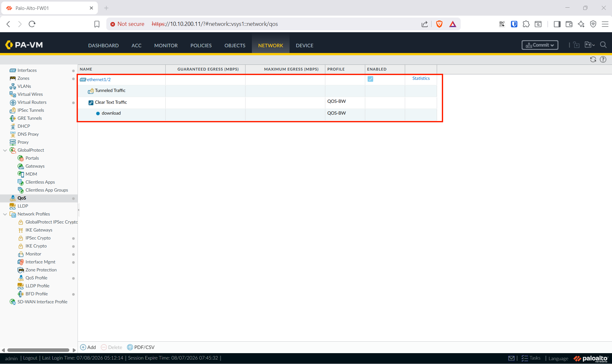This screenshot has width=612, height=364.
Task: Select the download class row
Action: tap(257, 114)
